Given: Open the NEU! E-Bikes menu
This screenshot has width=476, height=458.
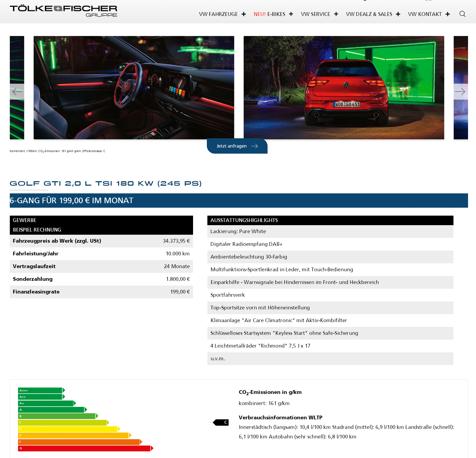Looking at the screenshot, I should point(269,14).
